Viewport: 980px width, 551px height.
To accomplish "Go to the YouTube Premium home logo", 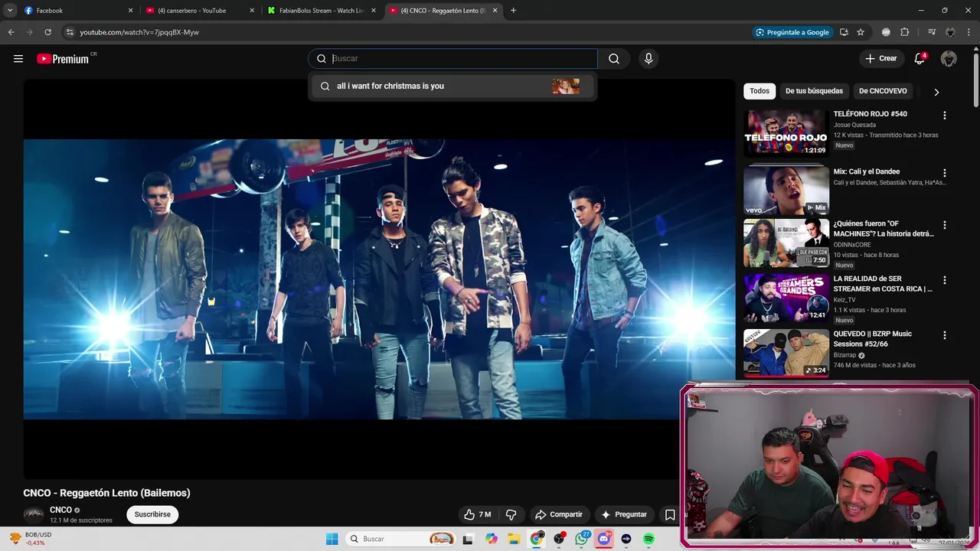I will pyautogui.click(x=63, y=59).
